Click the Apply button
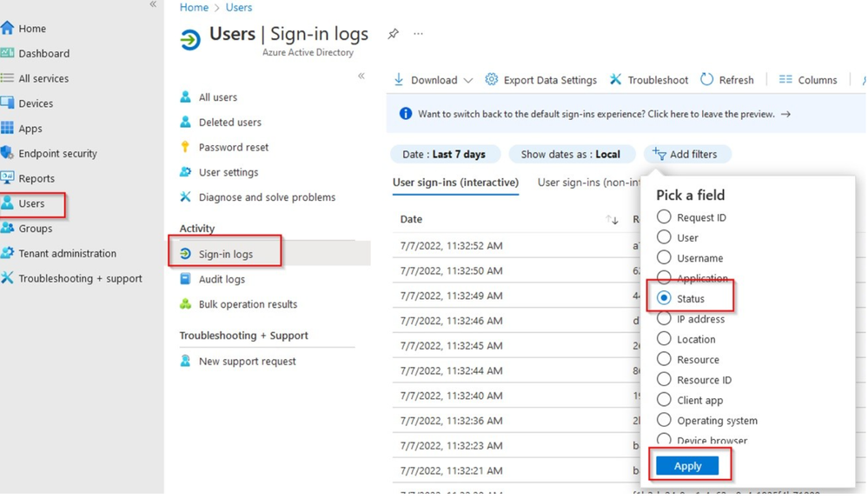This screenshot has width=868, height=499. pyautogui.click(x=687, y=466)
